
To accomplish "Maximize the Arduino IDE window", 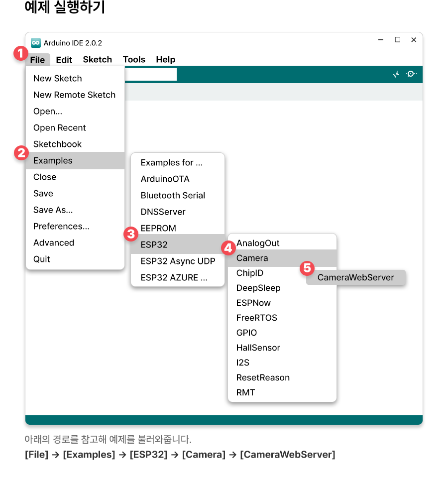I will click(x=397, y=40).
